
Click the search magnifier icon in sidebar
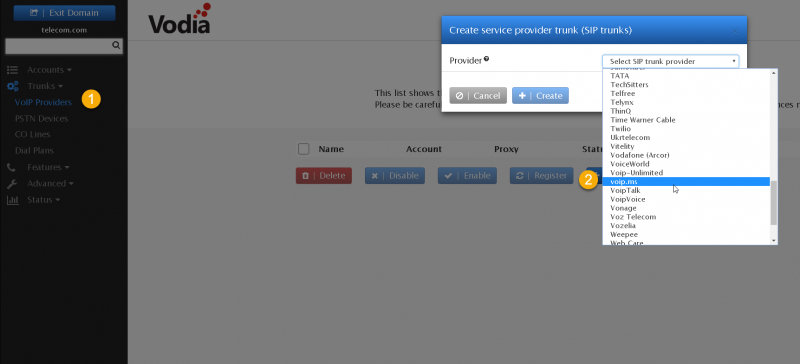(x=116, y=45)
